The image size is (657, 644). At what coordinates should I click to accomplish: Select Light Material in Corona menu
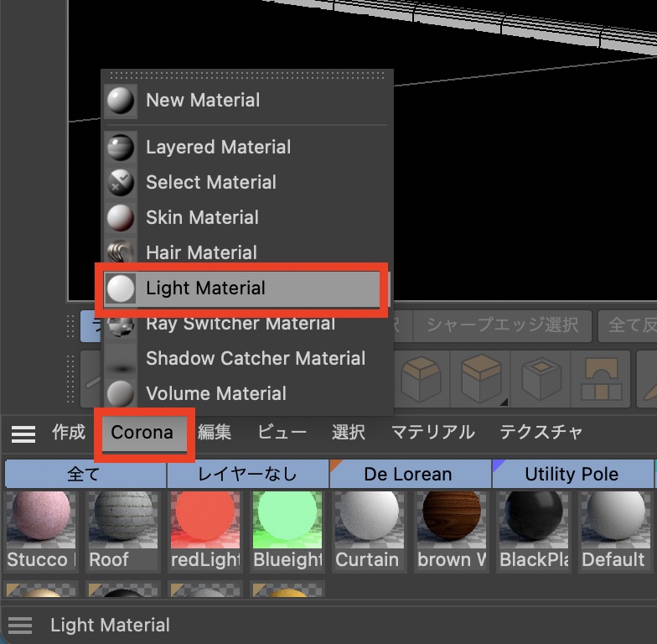(x=247, y=288)
